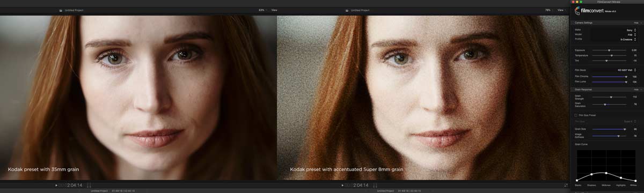The height and width of the screenshot is (193, 644).
Task: Enable the Film Size Preset checkbox
Action: coord(576,115)
